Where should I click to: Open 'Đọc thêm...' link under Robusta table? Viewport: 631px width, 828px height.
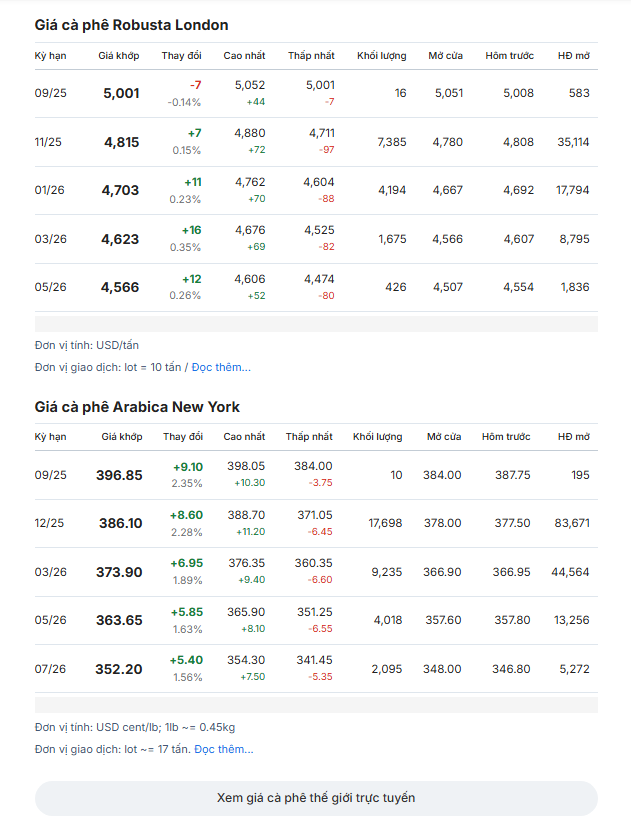pos(221,367)
